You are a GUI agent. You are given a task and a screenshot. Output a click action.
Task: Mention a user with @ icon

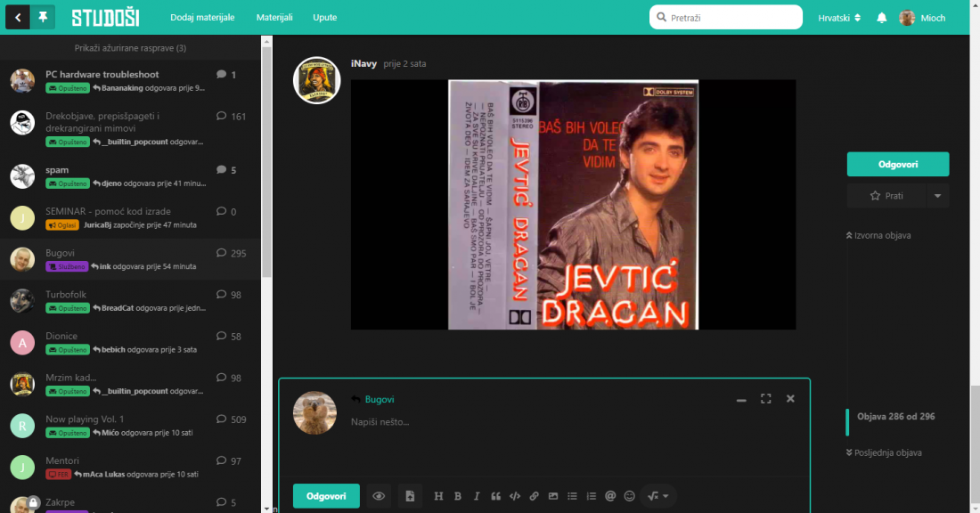[x=610, y=496]
